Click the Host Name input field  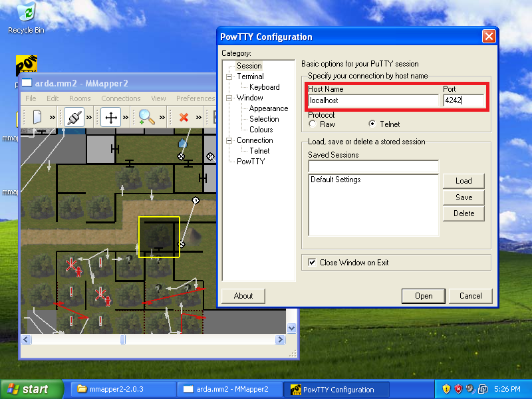373,100
